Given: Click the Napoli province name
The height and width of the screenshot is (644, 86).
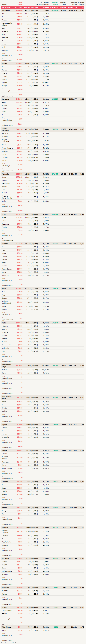Looking at the screenshot, I should (x=4, y=102).
